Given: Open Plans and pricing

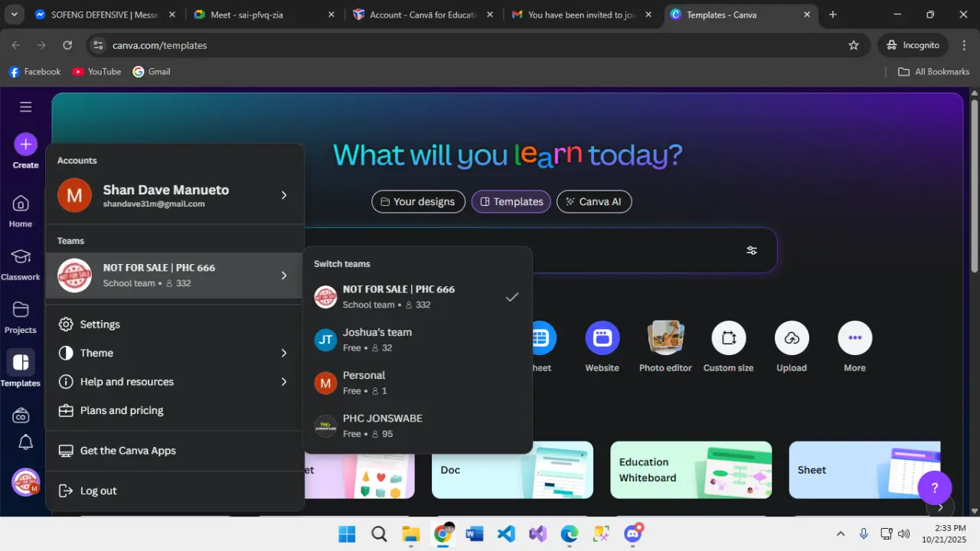Looking at the screenshot, I should click(175, 410).
